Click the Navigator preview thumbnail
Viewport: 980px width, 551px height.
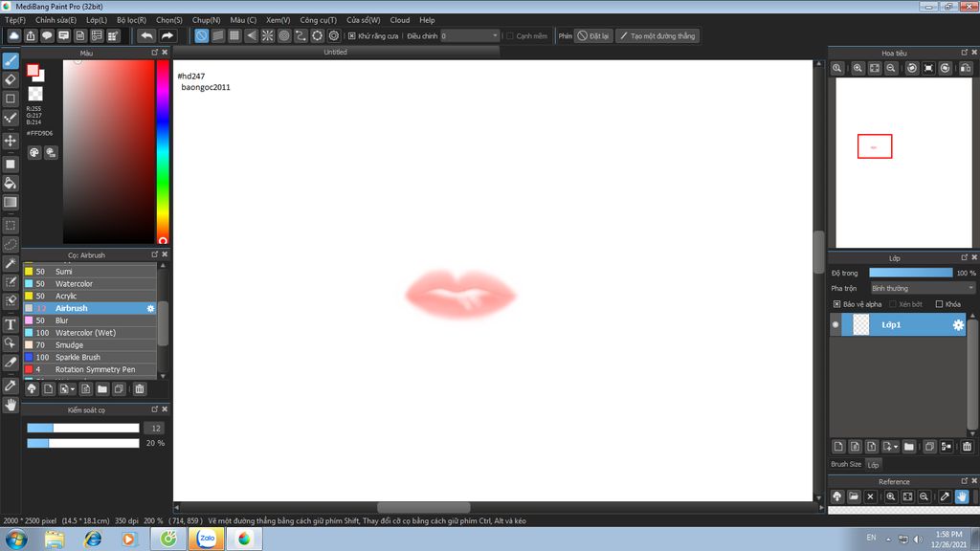pos(903,163)
